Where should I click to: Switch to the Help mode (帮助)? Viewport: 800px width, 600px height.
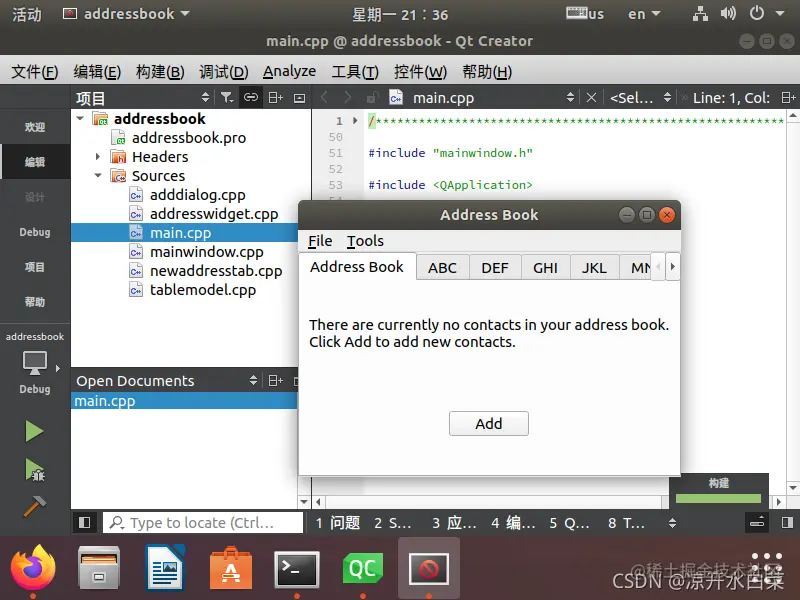[x=35, y=302]
